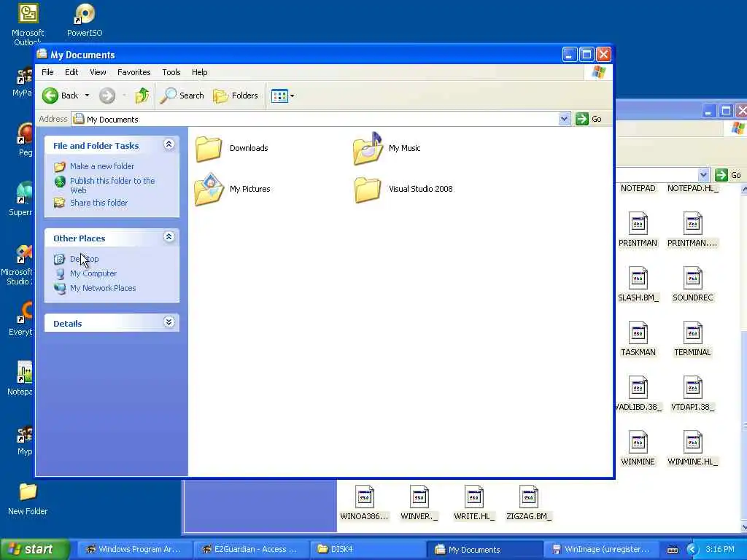The width and height of the screenshot is (747, 560).
Task: Select the New Folder desktop icon
Action: coord(28,499)
